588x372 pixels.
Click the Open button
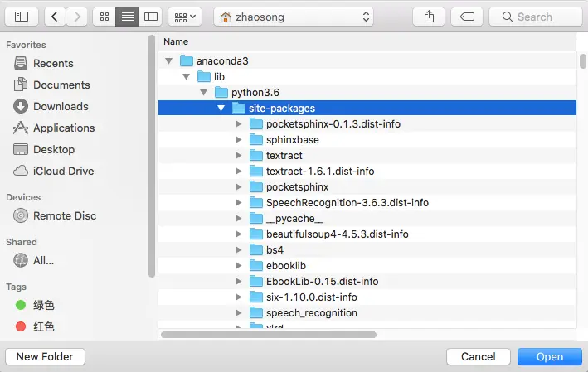tap(550, 356)
